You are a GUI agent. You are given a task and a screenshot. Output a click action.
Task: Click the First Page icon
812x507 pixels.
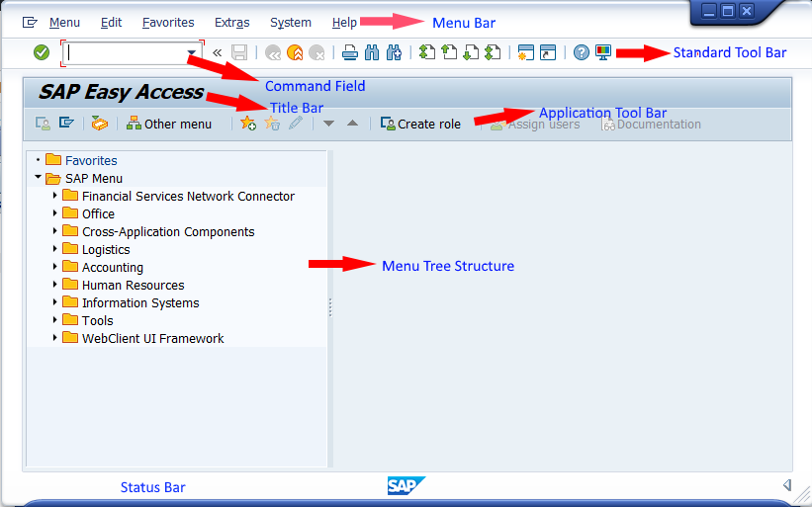point(426,52)
